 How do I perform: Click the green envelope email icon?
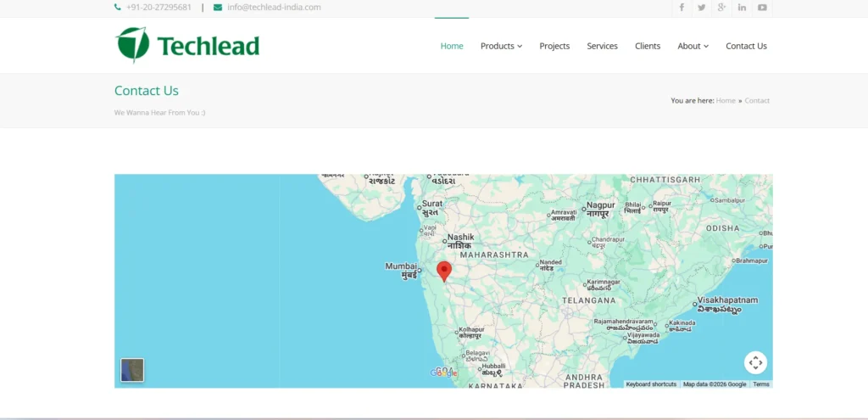(218, 7)
